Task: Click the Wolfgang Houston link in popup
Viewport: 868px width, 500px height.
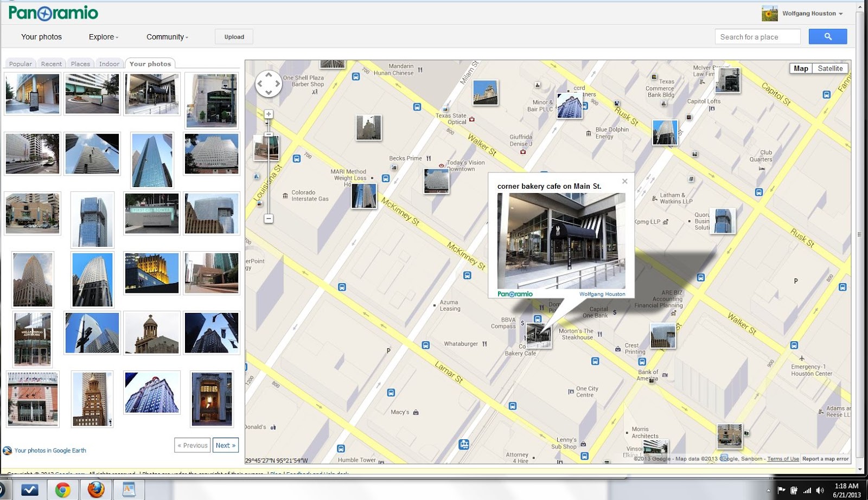Action: pos(602,294)
